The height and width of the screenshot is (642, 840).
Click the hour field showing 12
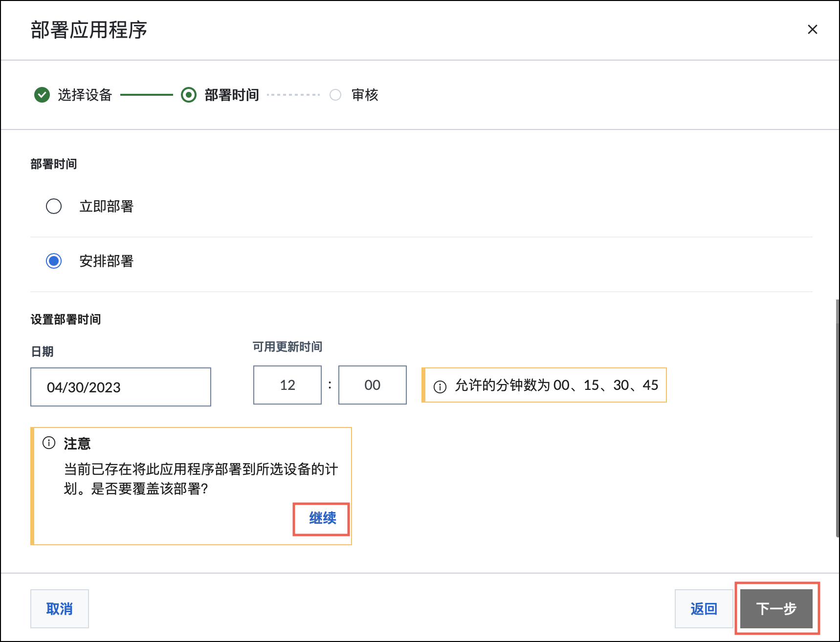287,385
